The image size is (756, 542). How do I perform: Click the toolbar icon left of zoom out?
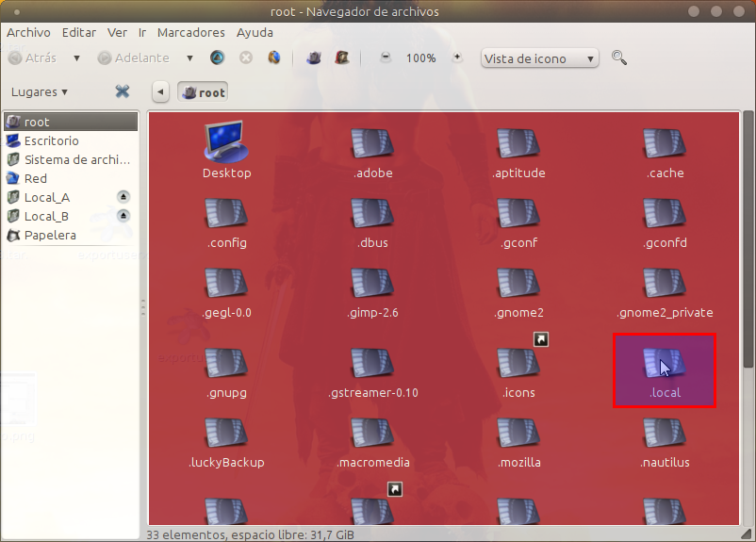342,57
